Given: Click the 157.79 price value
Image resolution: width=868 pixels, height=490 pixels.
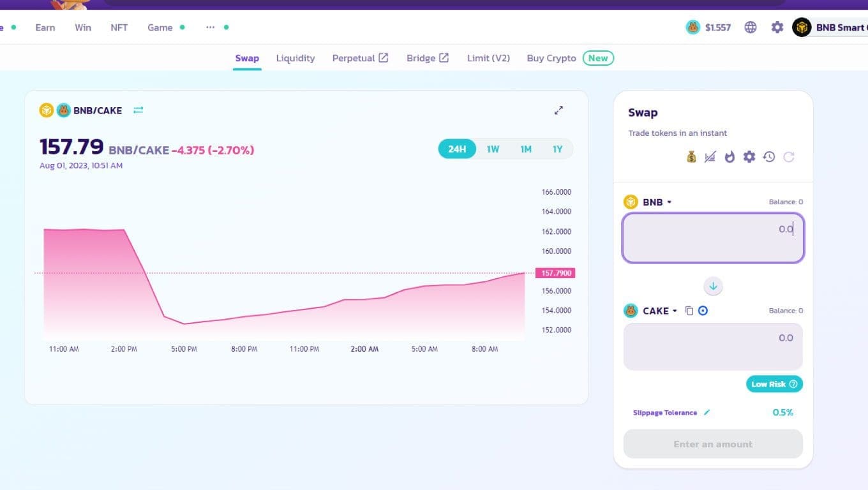Looking at the screenshot, I should (71, 147).
